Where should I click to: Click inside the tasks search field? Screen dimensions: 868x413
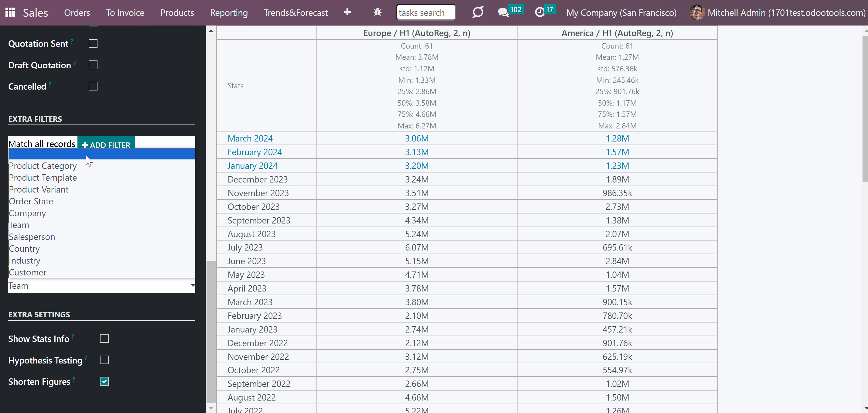click(426, 12)
